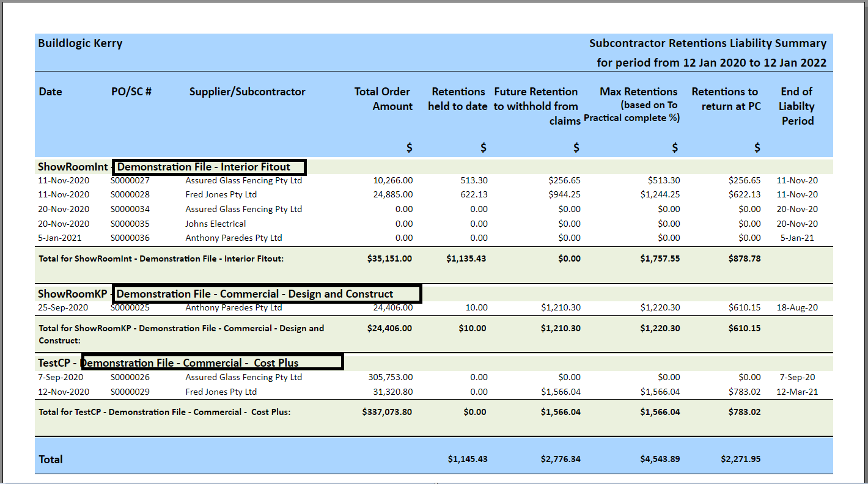Click the 18-Aug-20 liability end date
This screenshot has width=868, height=484.
click(797, 307)
